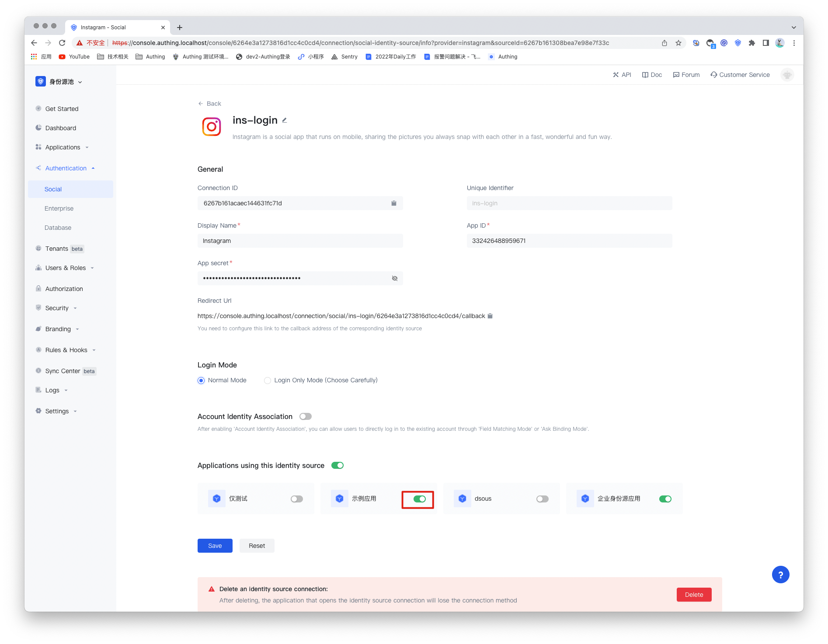Click the blue help question mark button
The height and width of the screenshot is (644, 828).
780,575
